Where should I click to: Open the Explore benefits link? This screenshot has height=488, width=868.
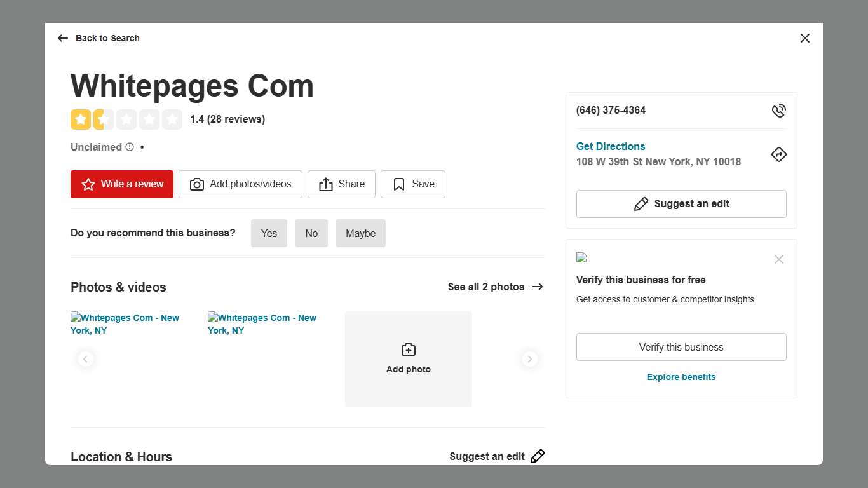click(x=681, y=377)
